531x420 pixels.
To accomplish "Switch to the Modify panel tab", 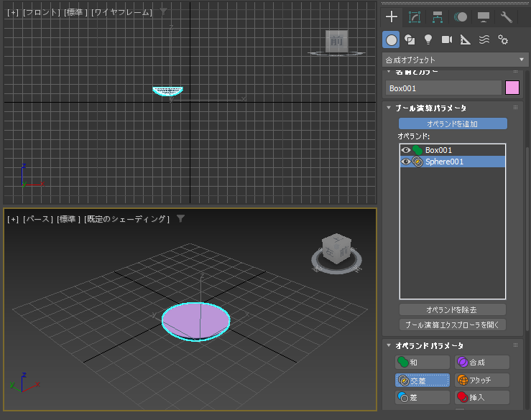I will click(415, 17).
